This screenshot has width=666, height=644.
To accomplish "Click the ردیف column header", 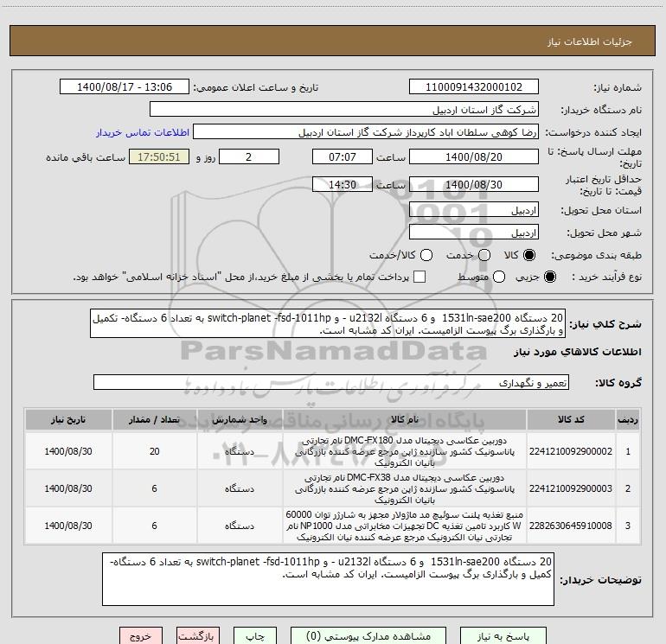I will click(x=628, y=419).
